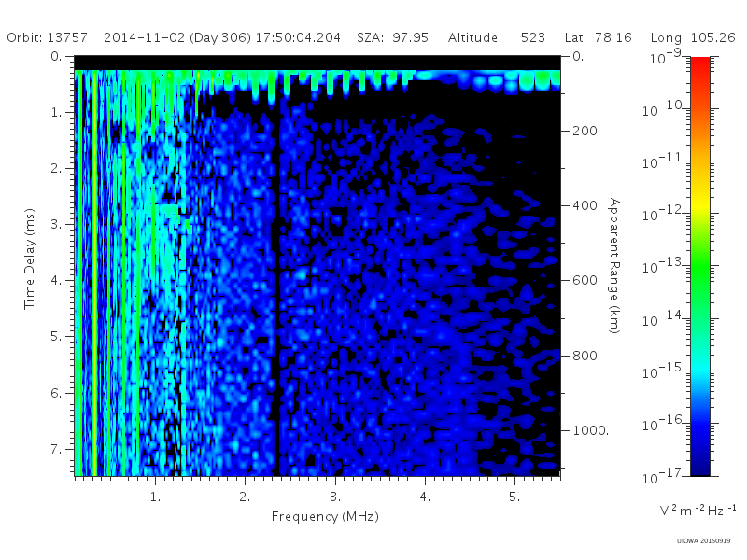This screenshot has height=560, width=747.
Task: Select the date 2014-11-02 (Day 306) text
Action: coord(177,37)
